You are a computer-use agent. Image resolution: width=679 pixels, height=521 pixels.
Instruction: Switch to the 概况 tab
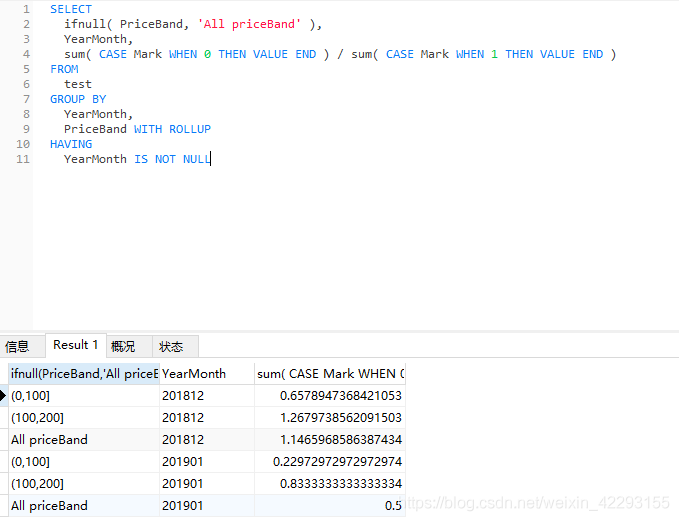click(x=123, y=346)
